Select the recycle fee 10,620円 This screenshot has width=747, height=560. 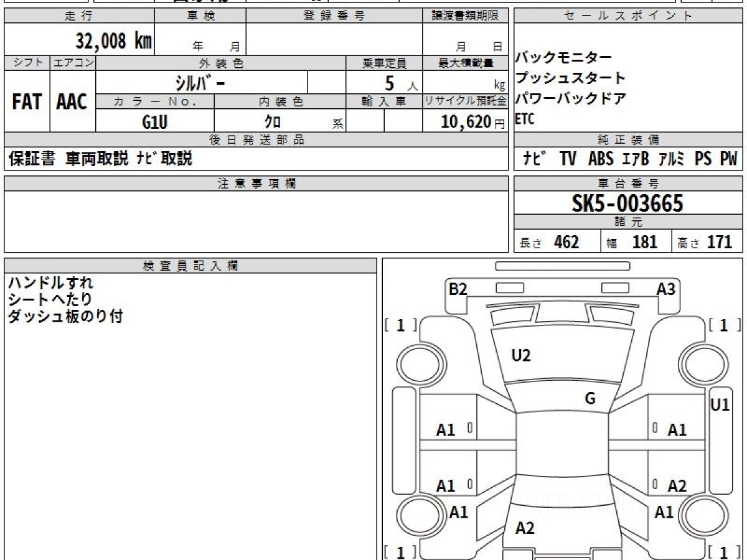pyautogui.click(x=473, y=122)
